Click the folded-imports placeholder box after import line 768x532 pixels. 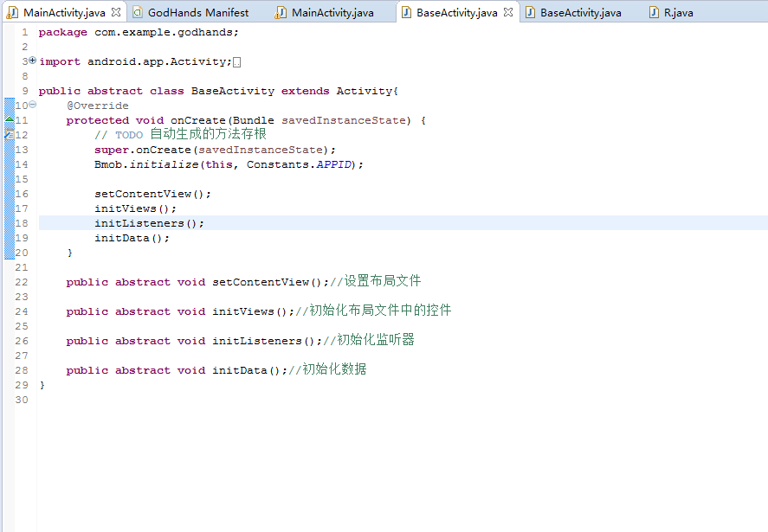pyautogui.click(x=237, y=62)
